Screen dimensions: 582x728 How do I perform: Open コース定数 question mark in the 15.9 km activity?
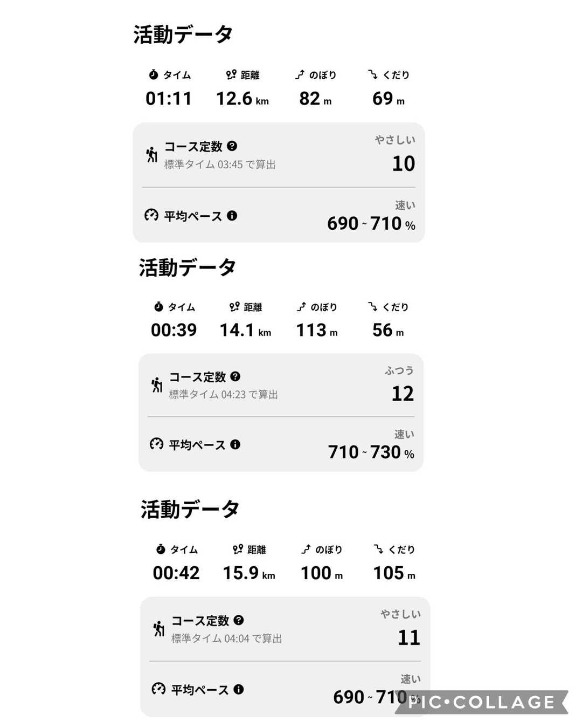239,620
